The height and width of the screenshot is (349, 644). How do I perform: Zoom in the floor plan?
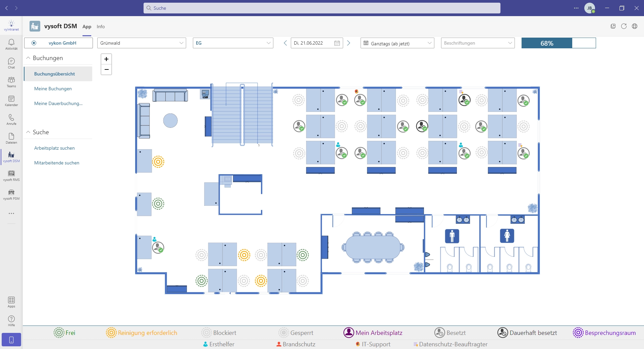click(106, 59)
